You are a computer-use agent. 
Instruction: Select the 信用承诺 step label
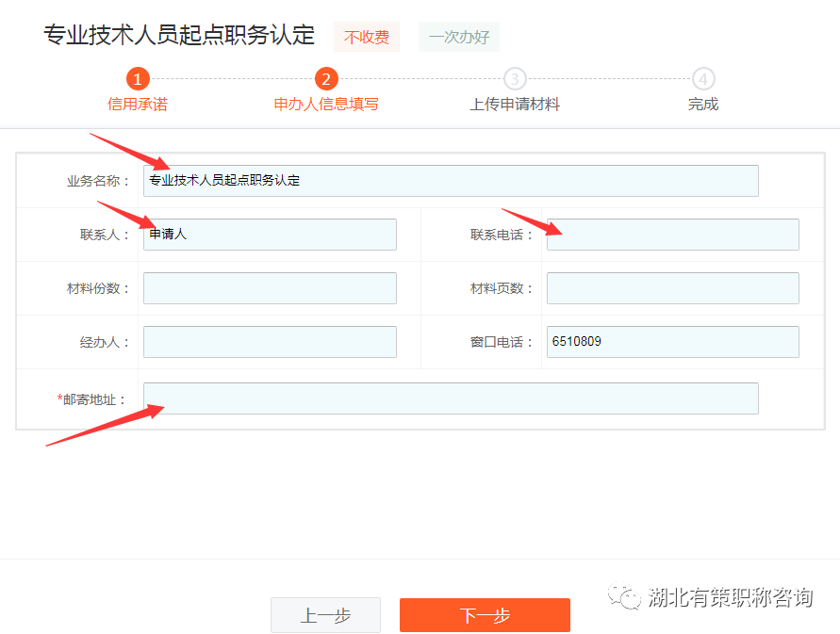coord(138,104)
